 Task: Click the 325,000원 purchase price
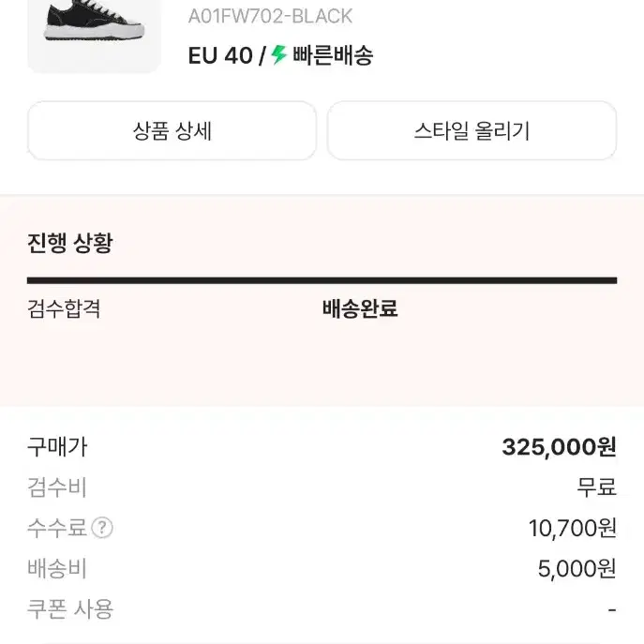(x=559, y=447)
